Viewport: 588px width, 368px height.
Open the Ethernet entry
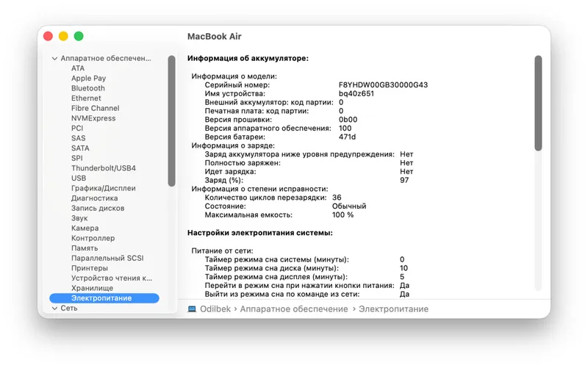coord(86,98)
